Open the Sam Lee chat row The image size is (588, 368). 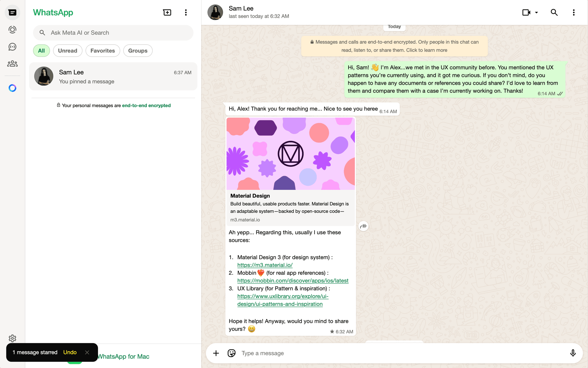(x=113, y=76)
